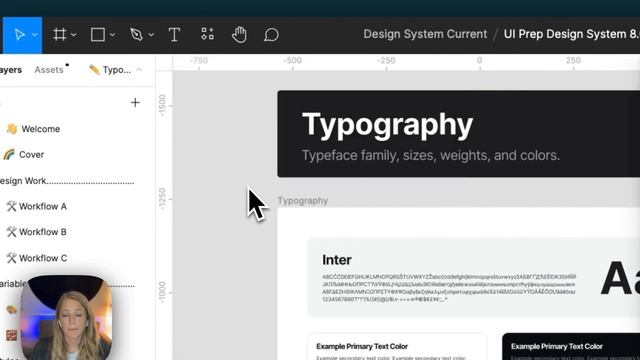Select the large Aa specimen text

620,278
